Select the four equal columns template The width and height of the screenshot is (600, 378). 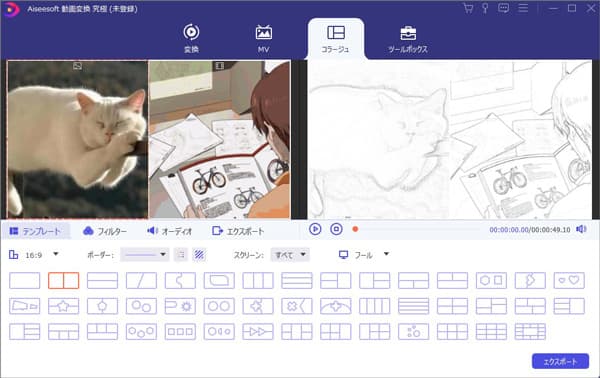(375, 306)
